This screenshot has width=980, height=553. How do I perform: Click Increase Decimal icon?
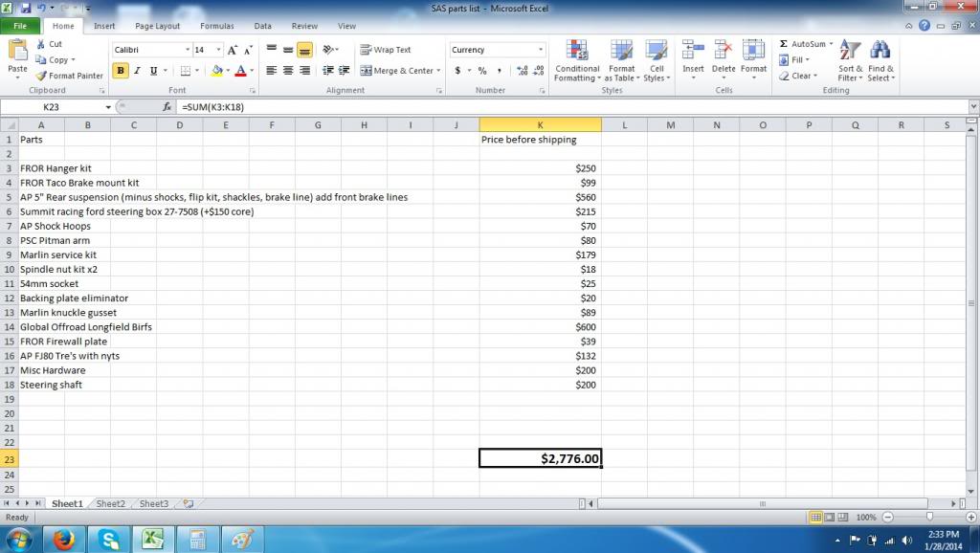523,71
